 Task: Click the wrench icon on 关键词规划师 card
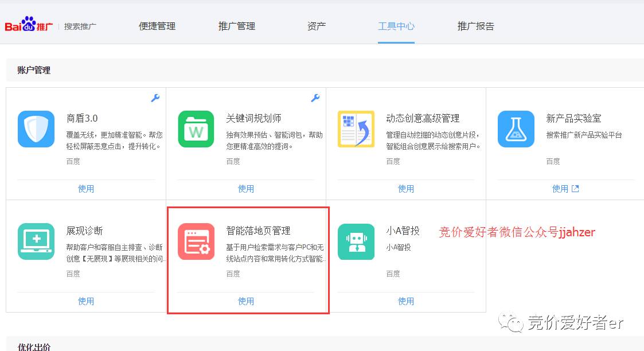315,97
